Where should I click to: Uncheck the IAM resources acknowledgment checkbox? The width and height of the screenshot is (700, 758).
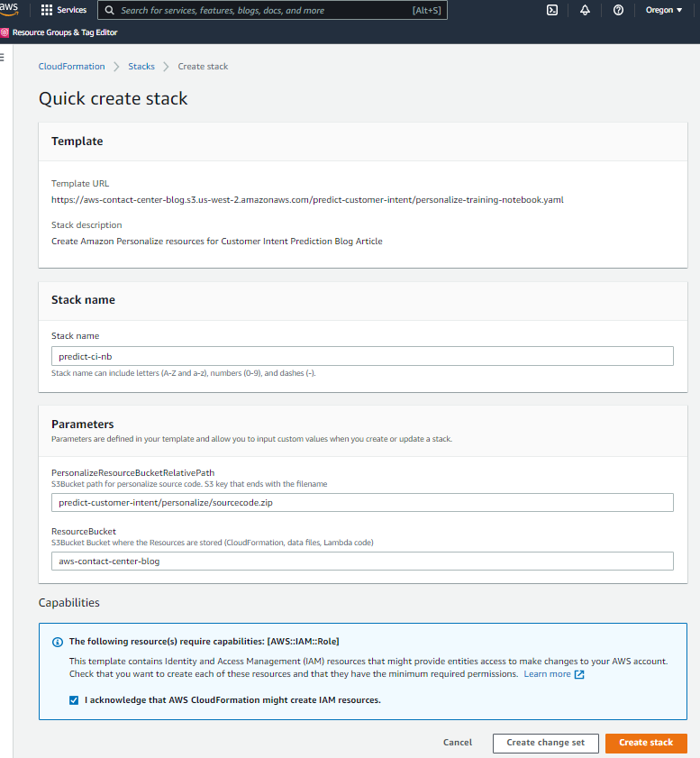[73, 699]
